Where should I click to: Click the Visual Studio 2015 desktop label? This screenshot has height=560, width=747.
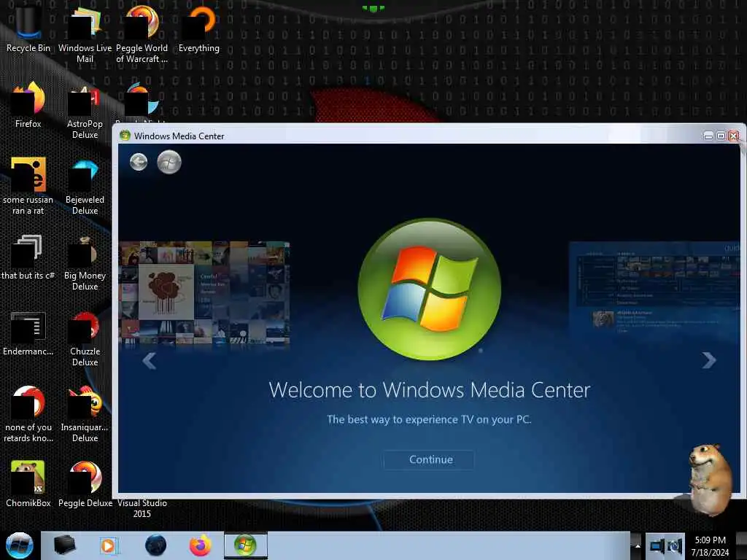(x=142, y=508)
